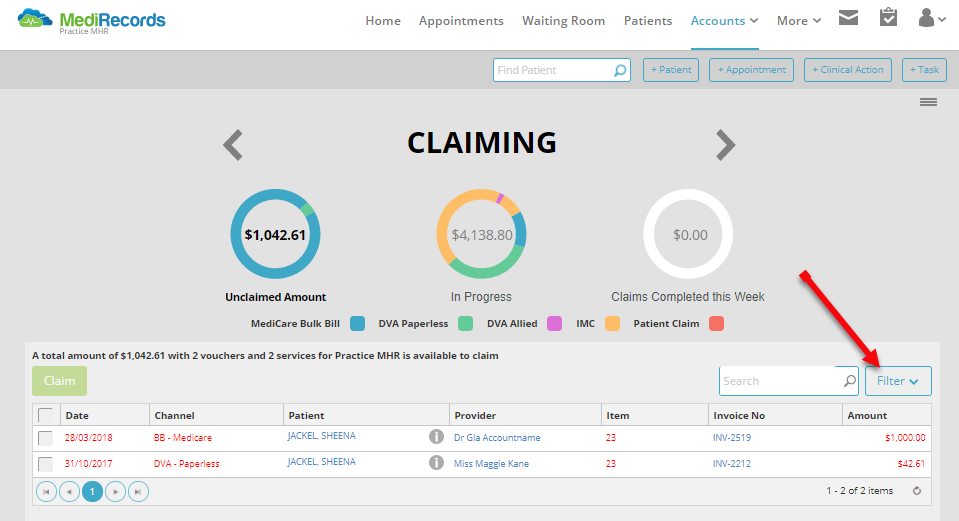This screenshot has width=959, height=521.
Task: Click the MediCare Bulk Bill blue swatch
Action: tap(357, 323)
